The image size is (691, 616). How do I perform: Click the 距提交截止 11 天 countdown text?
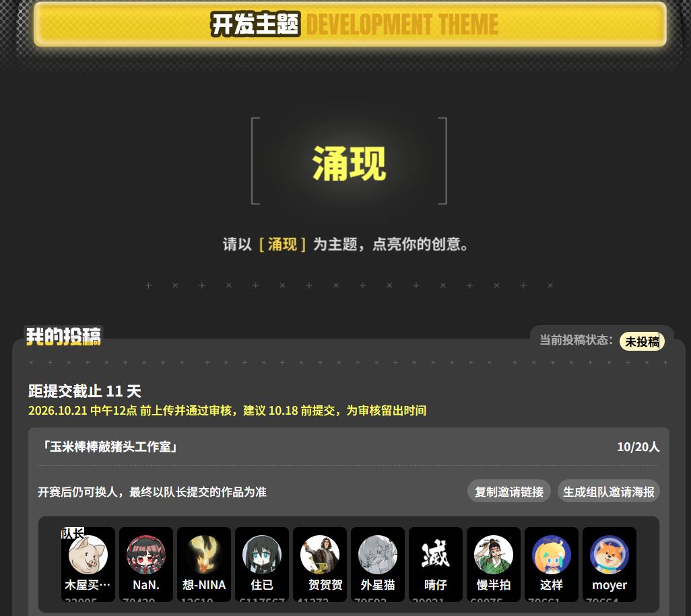coord(85,391)
